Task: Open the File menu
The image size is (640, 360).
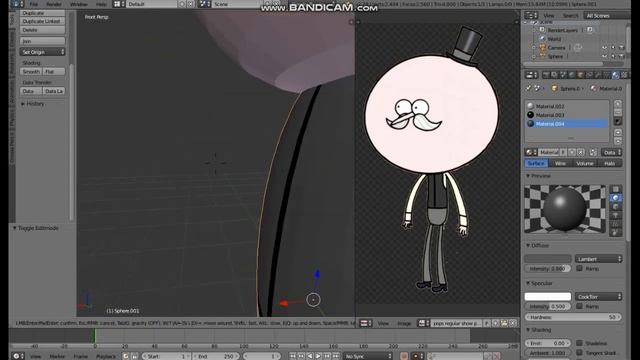Action: (x=34, y=4)
